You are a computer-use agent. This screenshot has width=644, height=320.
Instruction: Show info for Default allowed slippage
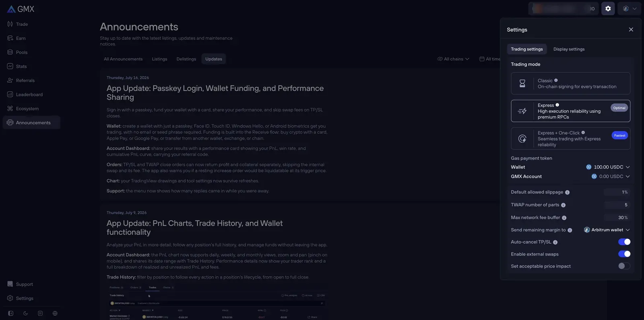(567, 193)
